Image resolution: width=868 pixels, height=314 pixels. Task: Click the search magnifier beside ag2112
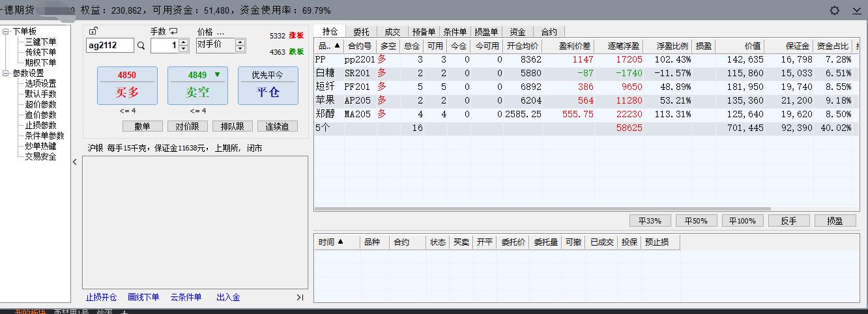pos(141,46)
